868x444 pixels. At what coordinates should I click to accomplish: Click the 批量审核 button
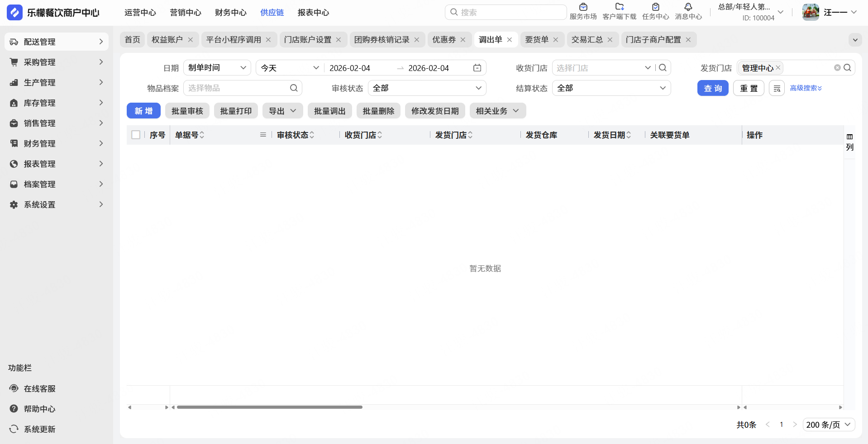tap(187, 111)
